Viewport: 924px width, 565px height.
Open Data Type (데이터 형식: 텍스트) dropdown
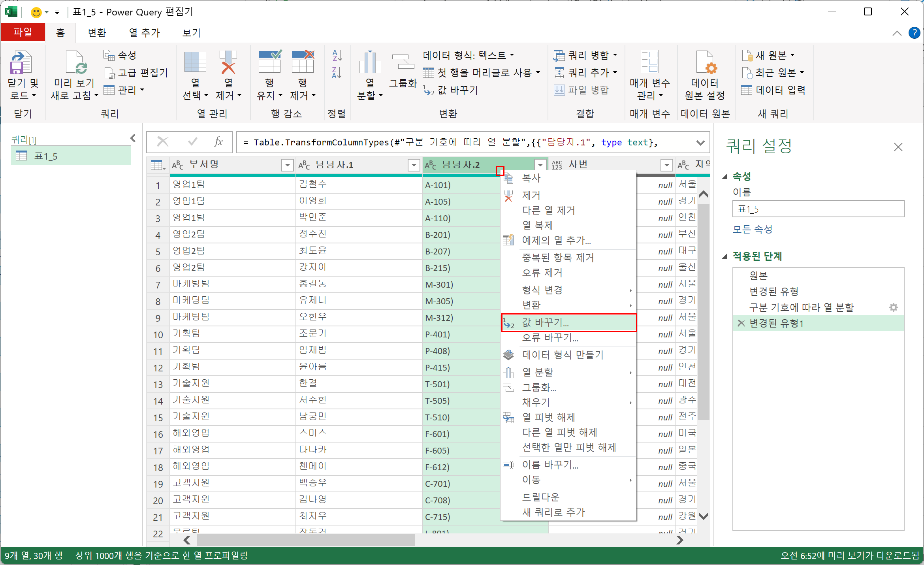coord(469,55)
